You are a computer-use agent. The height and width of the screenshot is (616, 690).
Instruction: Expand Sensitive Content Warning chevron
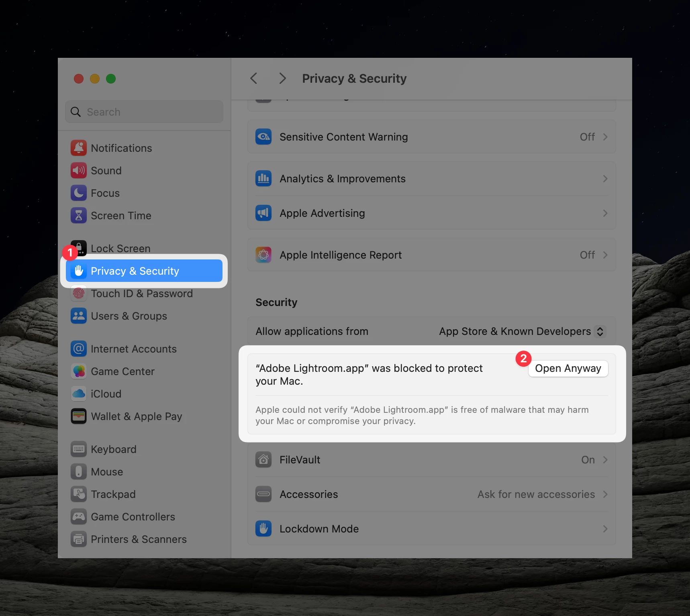[x=605, y=137]
